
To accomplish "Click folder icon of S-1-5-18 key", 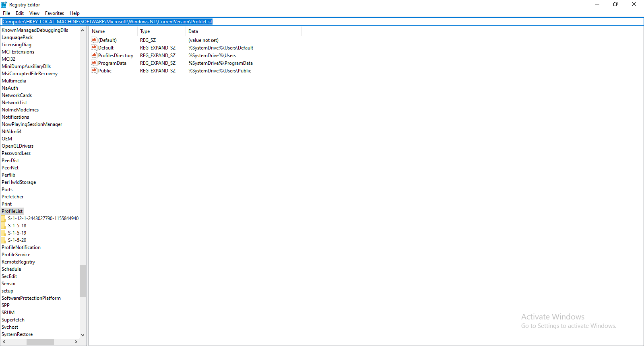I will 3,226.
